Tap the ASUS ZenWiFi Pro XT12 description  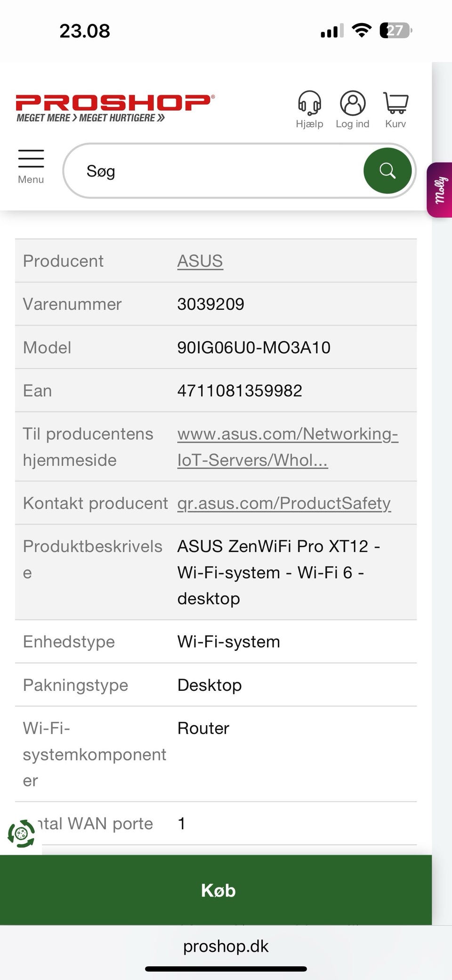click(x=278, y=572)
